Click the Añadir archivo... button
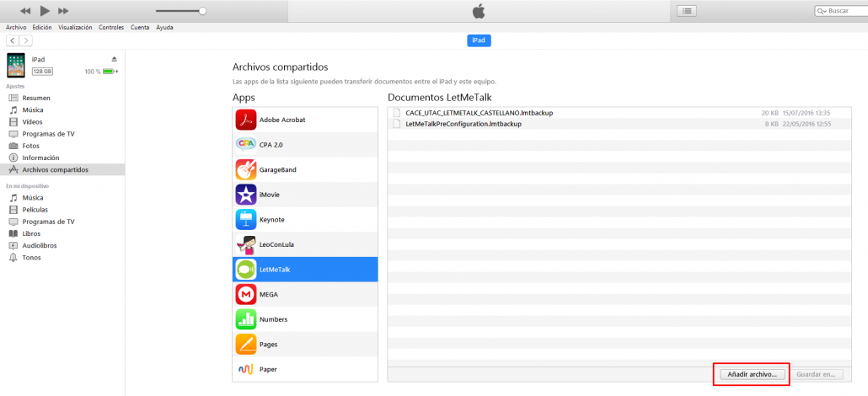 click(753, 374)
